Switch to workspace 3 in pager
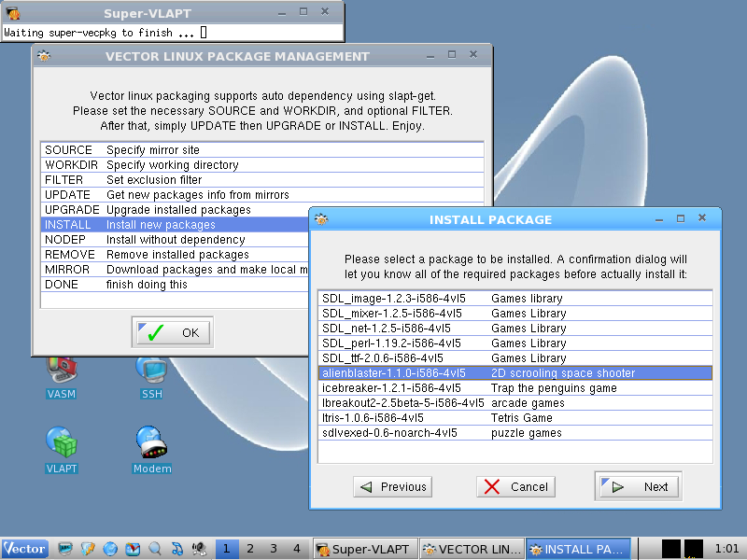This screenshot has width=747, height=560. click(273, 549)
